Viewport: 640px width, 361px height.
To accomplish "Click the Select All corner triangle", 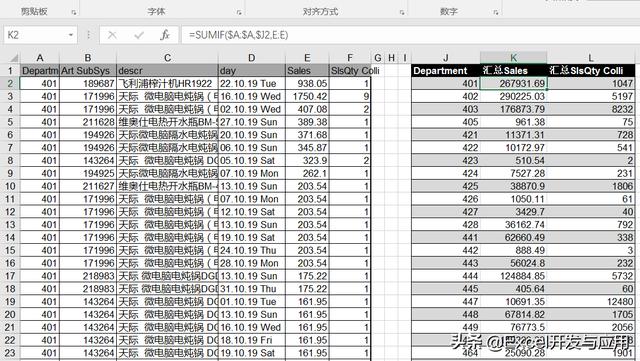I will click(x=13, y=58).
